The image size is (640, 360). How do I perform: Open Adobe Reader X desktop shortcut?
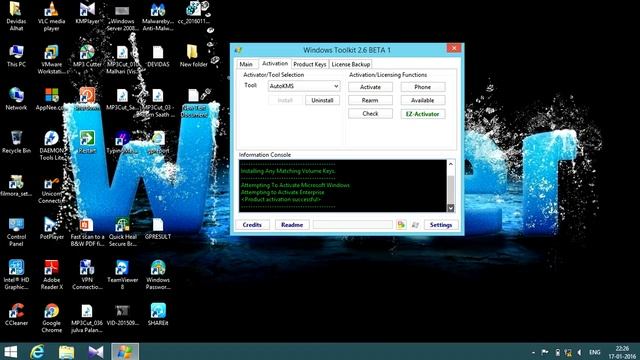[51, 275]
